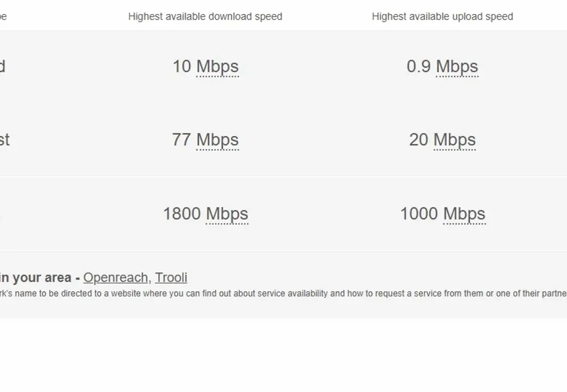
Task: Select the 'Highest available download speed' header
Action: click(x=205, y=17)
